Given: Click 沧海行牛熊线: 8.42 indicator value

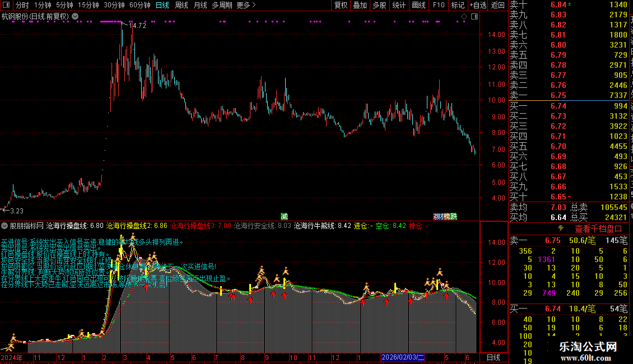Looking at the screenshot, I should (x=323, y=226).
